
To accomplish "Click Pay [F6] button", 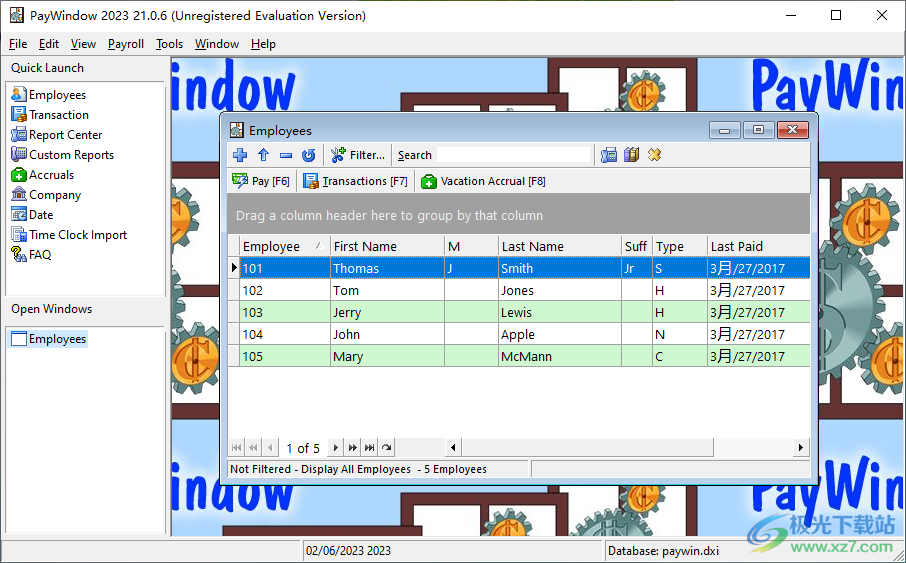I will click(x=261, y=181).
